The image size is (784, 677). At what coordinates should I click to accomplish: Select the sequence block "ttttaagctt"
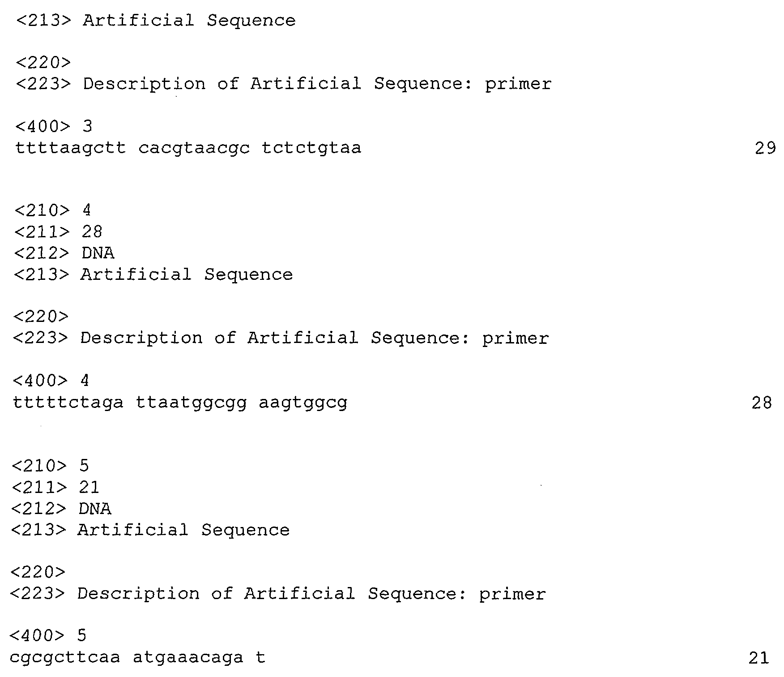pyautogui.click(x=71, y=148)
